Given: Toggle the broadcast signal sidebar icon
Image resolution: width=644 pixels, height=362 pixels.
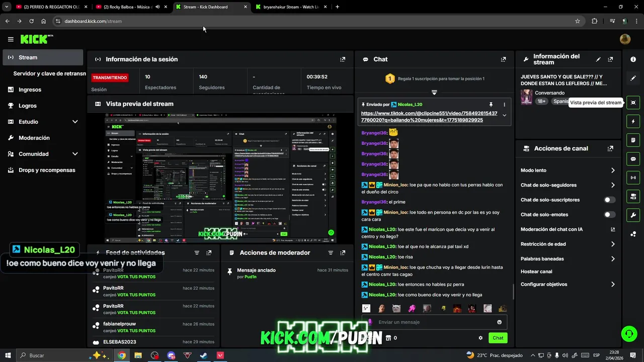Looking at the screenshot, I should [633, 177].
